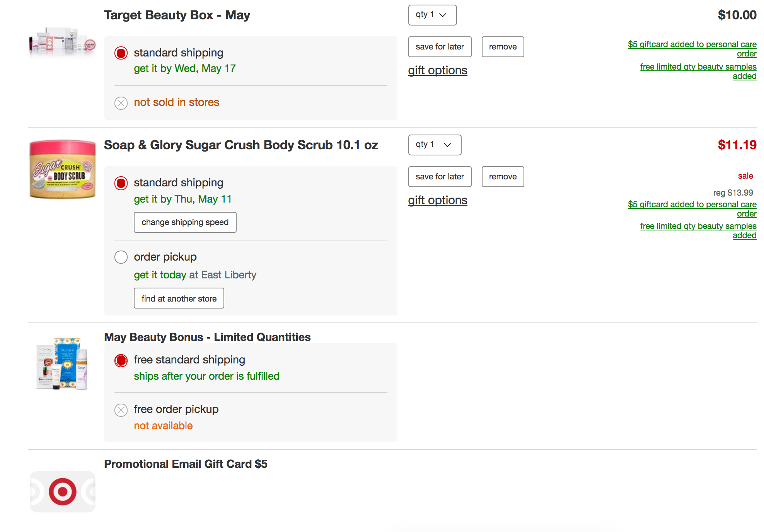Save Target Beauty Box for later
Image resolution: width=764 pixels, height=532 pixels.
(440, 47)
